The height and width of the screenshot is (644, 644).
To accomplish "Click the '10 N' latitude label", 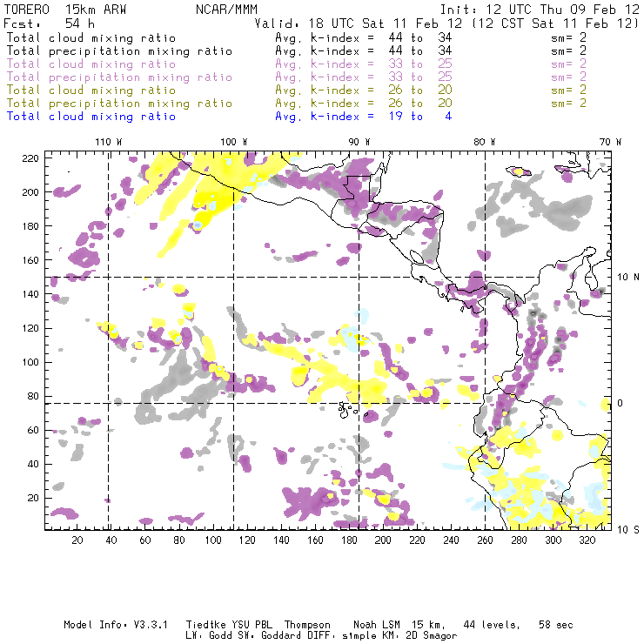I will click(628, 278).
